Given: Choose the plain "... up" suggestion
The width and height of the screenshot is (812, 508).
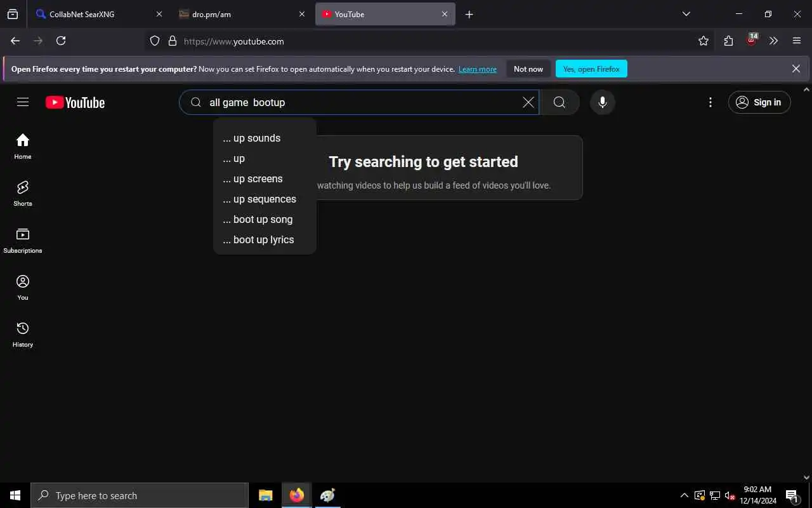Looking at the screenshot, I should [265, 158].
